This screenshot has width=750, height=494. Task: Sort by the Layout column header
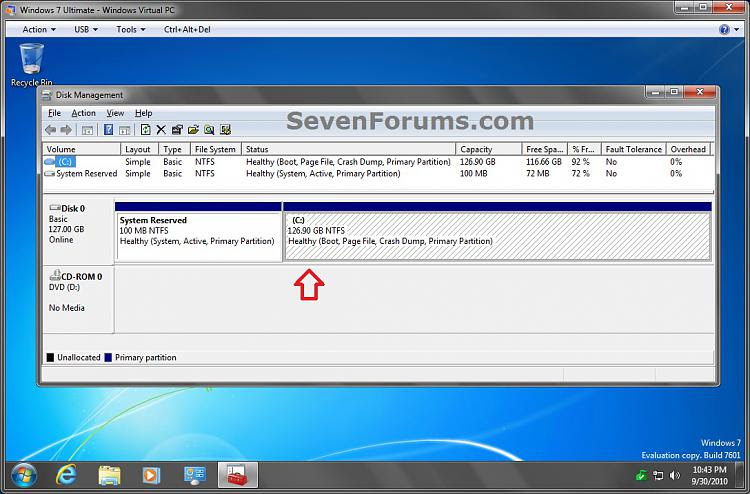pos(139,149)
